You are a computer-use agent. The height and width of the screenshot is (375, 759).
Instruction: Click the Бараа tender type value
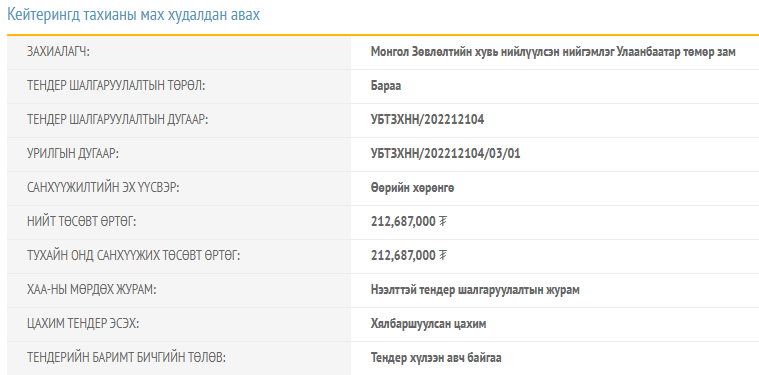coord(386,86)
